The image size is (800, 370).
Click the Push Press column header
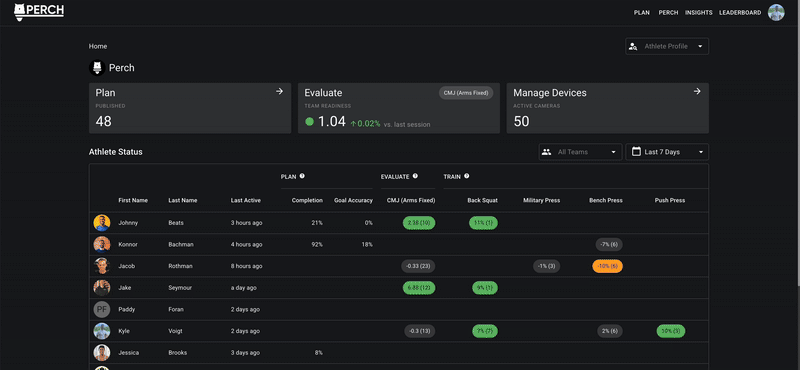tap(670, 201)
